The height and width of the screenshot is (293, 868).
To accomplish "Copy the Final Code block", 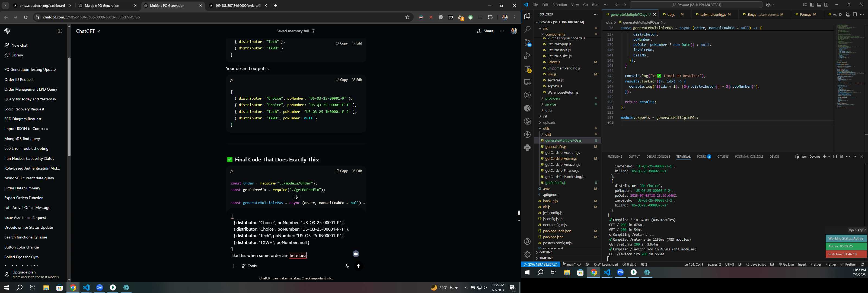I will point(342,171).
